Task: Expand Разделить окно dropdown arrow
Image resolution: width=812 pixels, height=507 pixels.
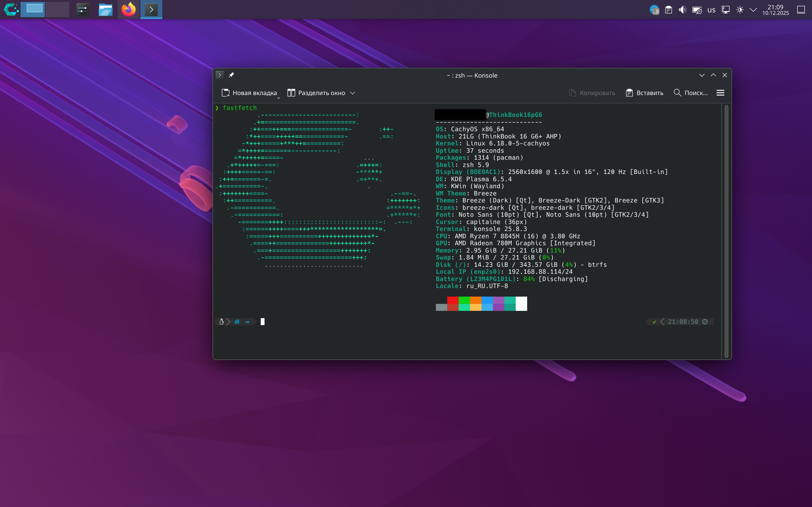Action: tap(352, 93)
